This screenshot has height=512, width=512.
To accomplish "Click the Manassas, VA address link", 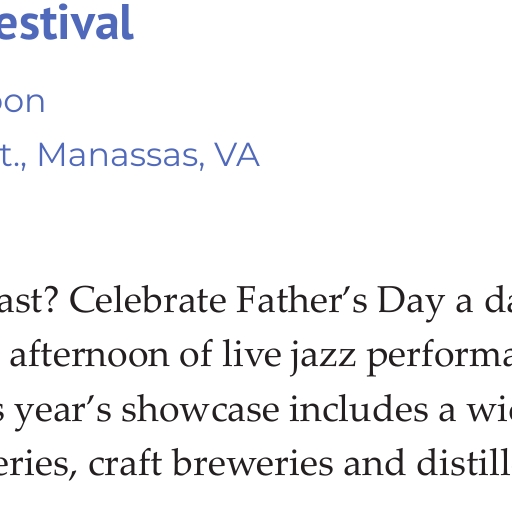I will coord(129,155).
